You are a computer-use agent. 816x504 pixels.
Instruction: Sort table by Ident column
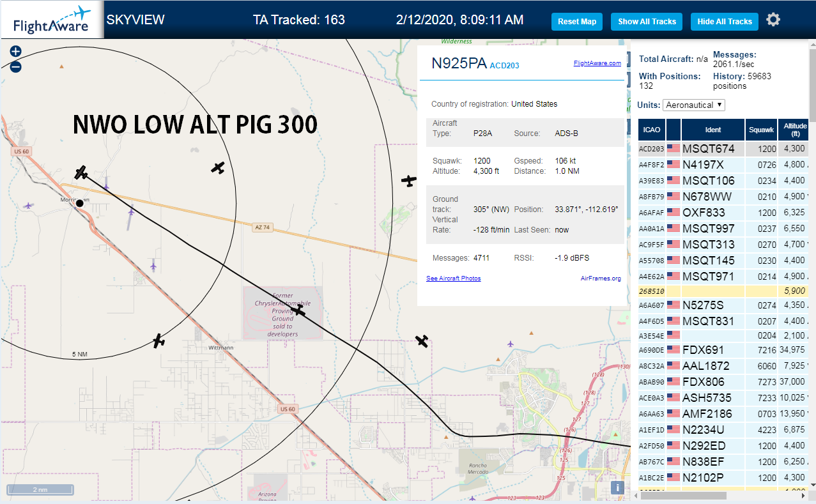coord(713,130)
